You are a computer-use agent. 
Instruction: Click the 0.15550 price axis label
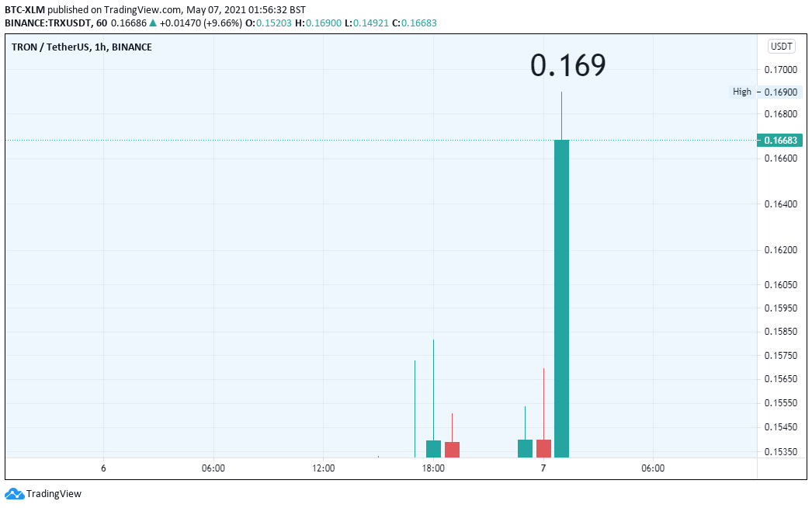[x=781, y=403]
